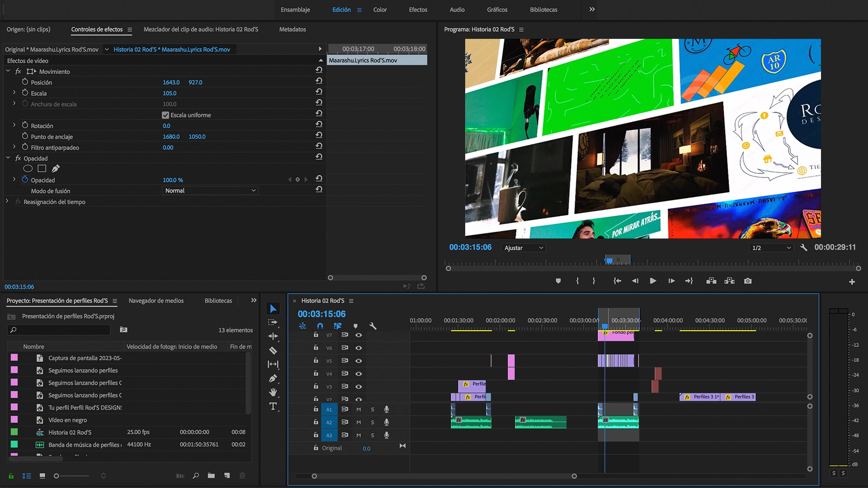868x488 pixels.
Task: Click the wrench icon above the timeline tracks
Action: (373, 326)
